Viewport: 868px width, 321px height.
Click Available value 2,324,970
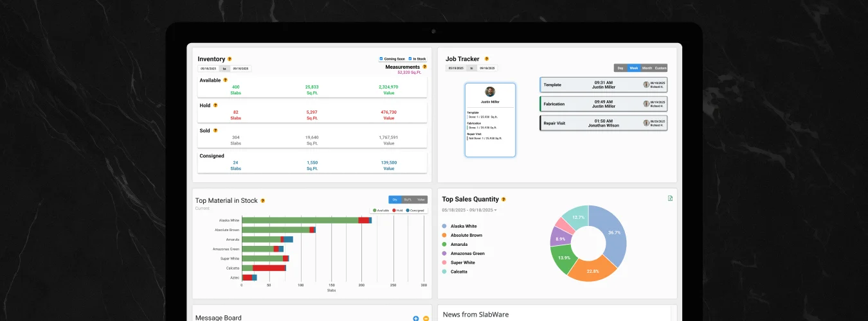click(388, 87)
